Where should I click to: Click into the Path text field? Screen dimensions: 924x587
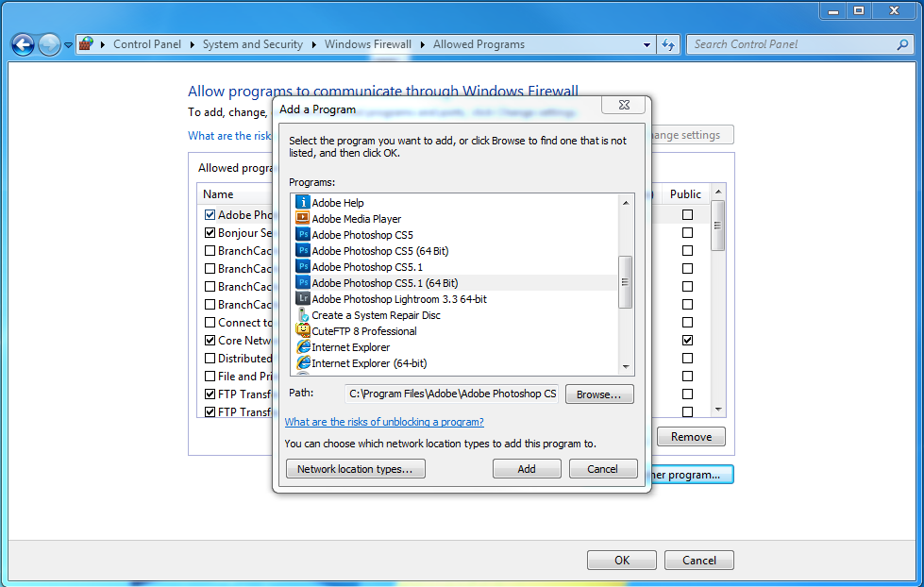[x=451, y=394]
